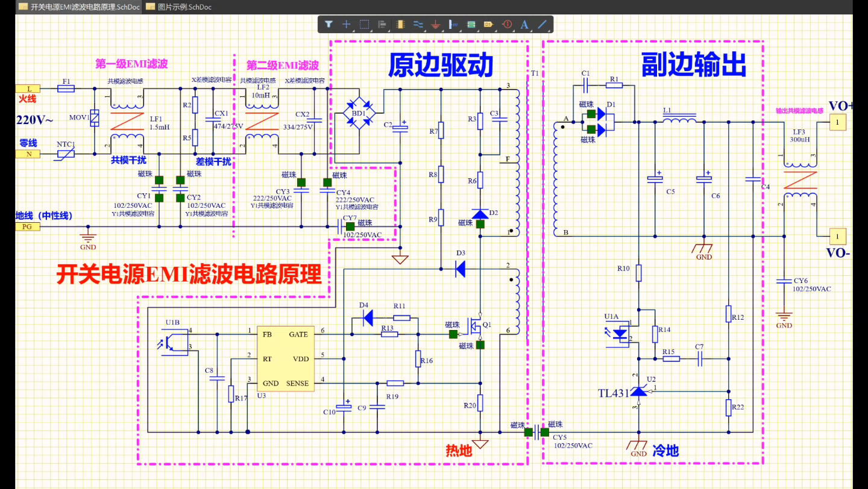
Task: Click the 第二级EMI滤波 label
Action: 283,65
